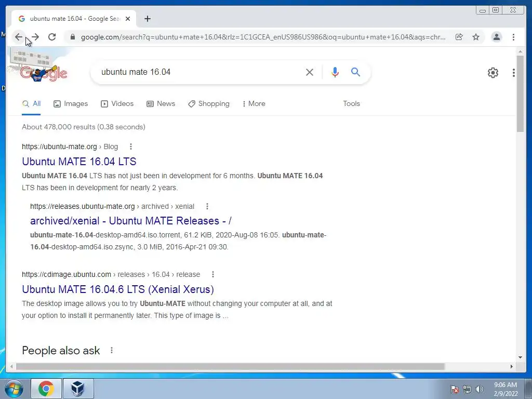Open the volume speaker tray icon

pyautogui.click(x=480, y=390)
